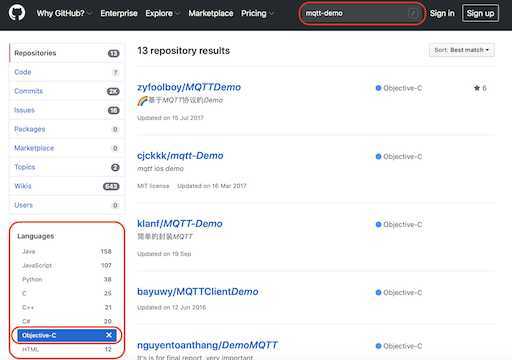512x360 pixels.
Task: Click the rainbow emoji in zyfoolboy/MQTTDemo description
Action: [142, 101]
